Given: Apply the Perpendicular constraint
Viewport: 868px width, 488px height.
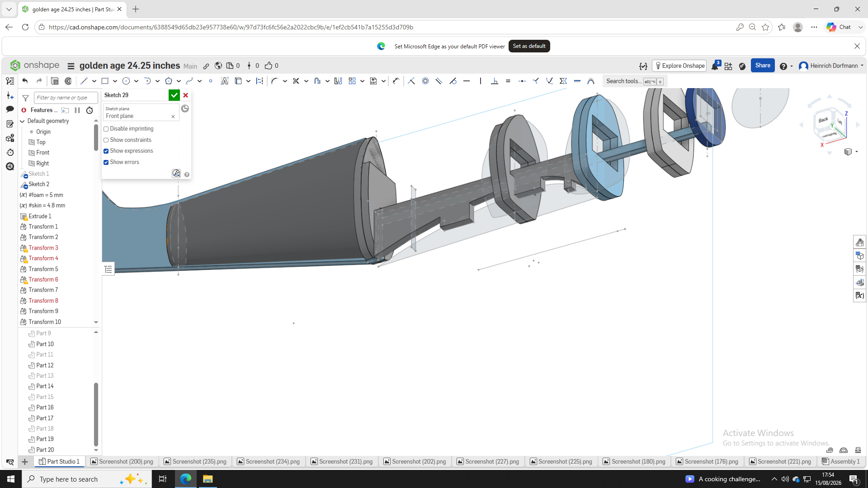Looking at the screenshot, I should [495, 81].
